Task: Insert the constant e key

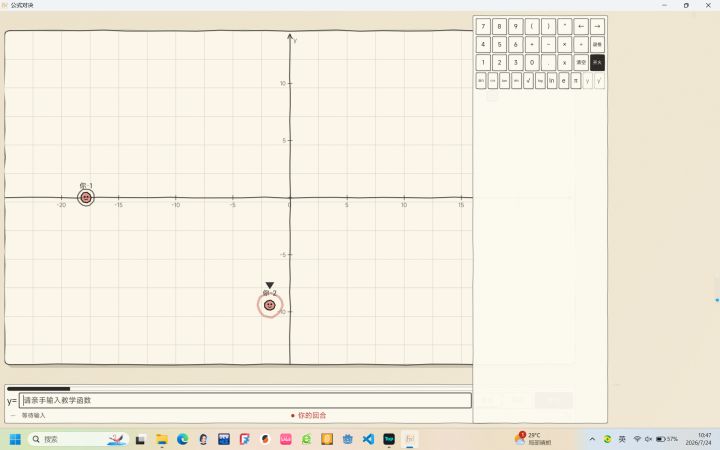Action: (x=564, y=81)
